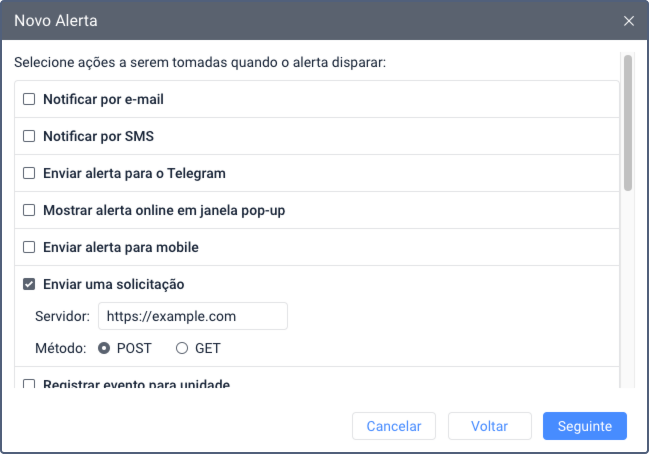Click the actions list vertical scrollbar
Screen dimensions: 649x454
pos(628,122)
